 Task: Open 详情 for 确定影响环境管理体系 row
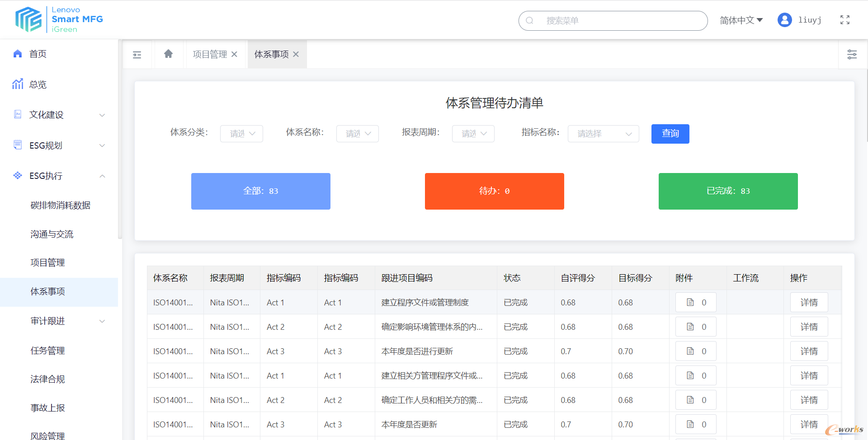[x=809, y=327]
